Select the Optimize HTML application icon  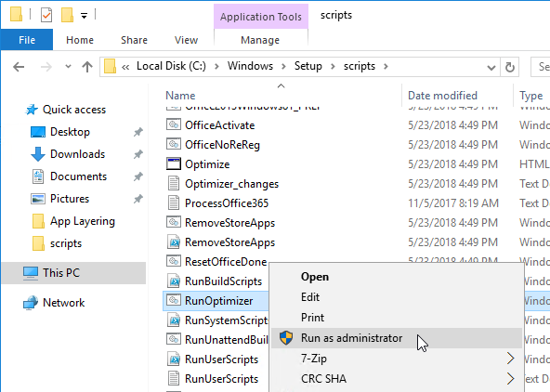pos(174,163)
